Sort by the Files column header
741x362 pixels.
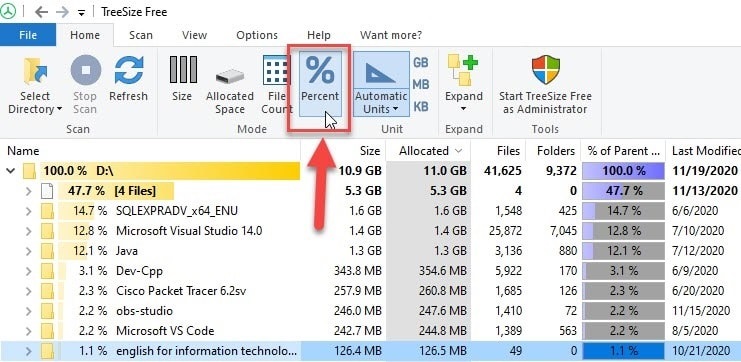coord(497,151)
